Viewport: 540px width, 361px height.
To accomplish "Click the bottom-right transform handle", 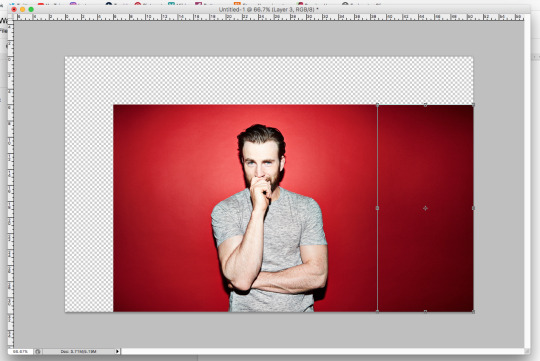I will coord(473,311).
